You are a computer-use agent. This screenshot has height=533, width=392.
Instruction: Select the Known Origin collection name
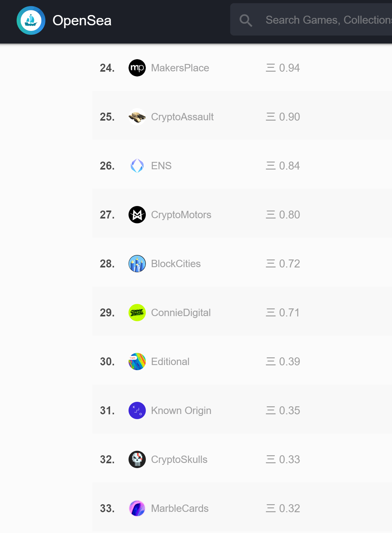181,410
